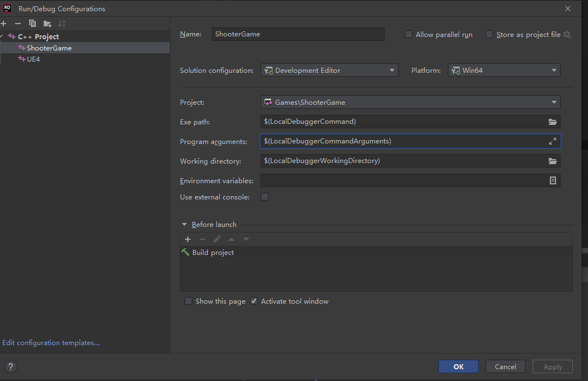
Task: Open the Platform dropdown
Action: click(x=504, y=70)
